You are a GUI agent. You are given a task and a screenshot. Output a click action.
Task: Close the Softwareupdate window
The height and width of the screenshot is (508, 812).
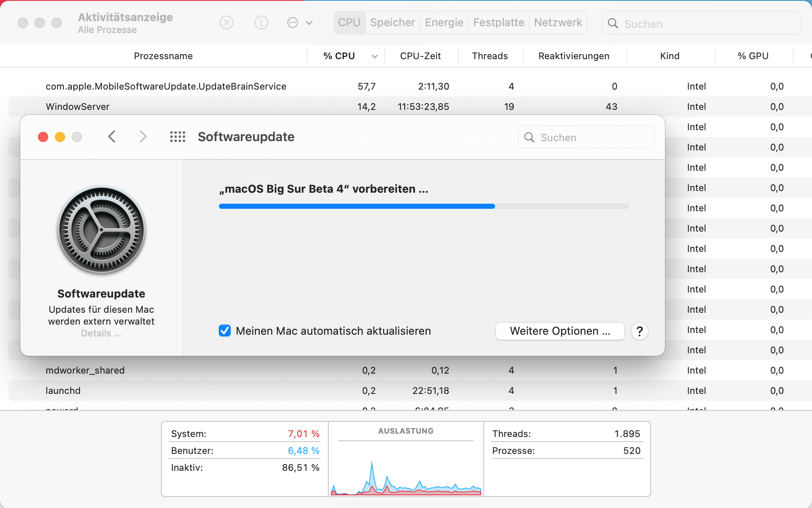[x=43, y=137]
